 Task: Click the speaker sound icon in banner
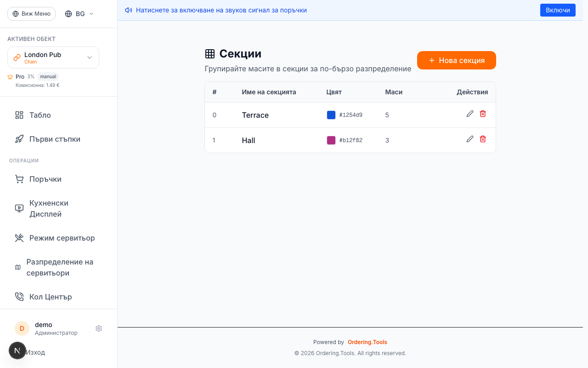(x=129, y=10)
